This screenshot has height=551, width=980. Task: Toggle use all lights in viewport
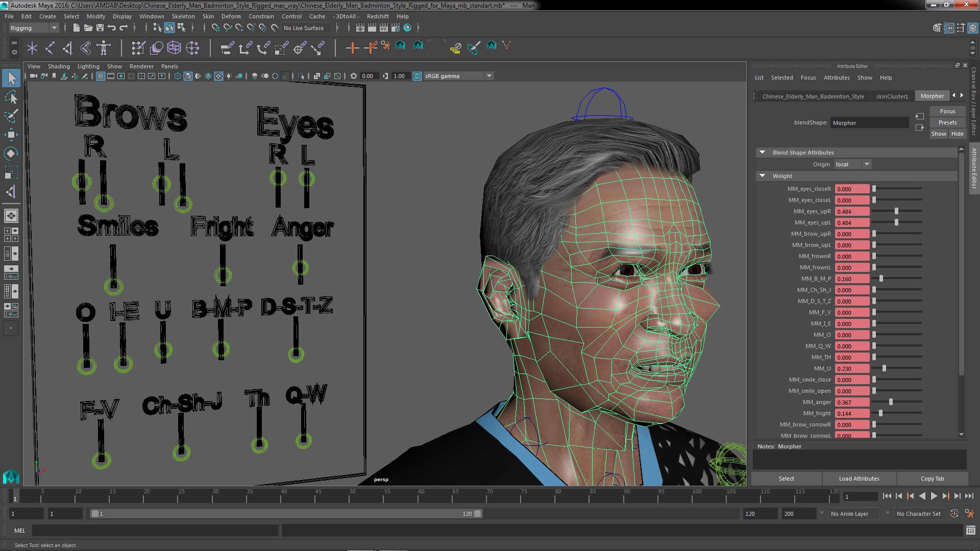(229, 77)
